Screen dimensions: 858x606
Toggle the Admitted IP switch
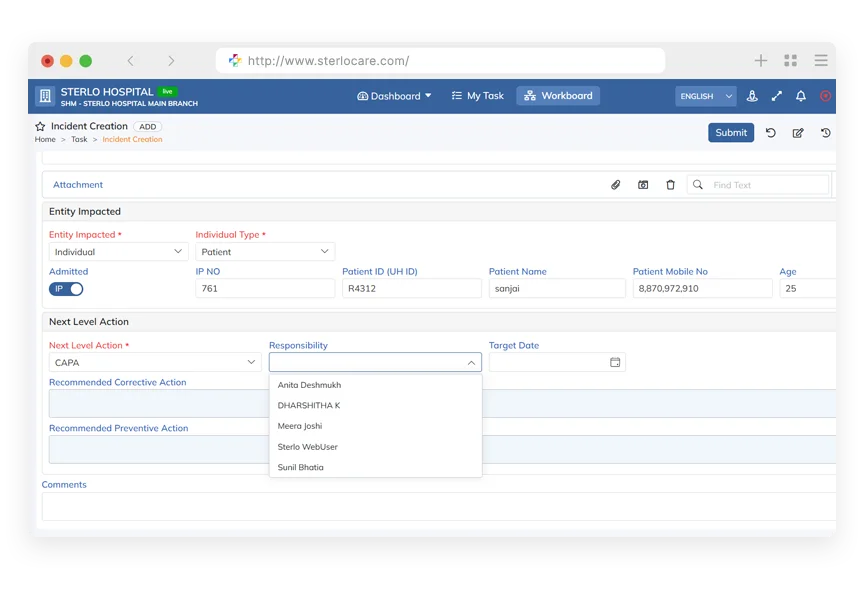tap(66, 289)
